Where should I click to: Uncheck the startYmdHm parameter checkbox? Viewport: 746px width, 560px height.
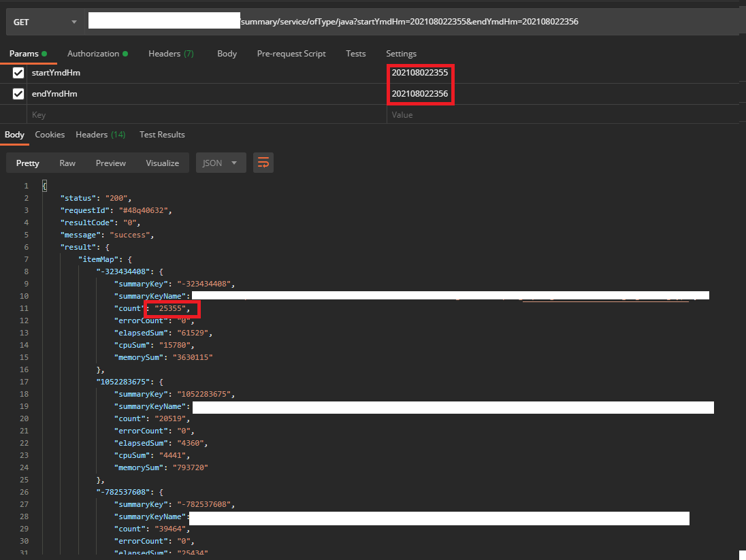[18, 73]
